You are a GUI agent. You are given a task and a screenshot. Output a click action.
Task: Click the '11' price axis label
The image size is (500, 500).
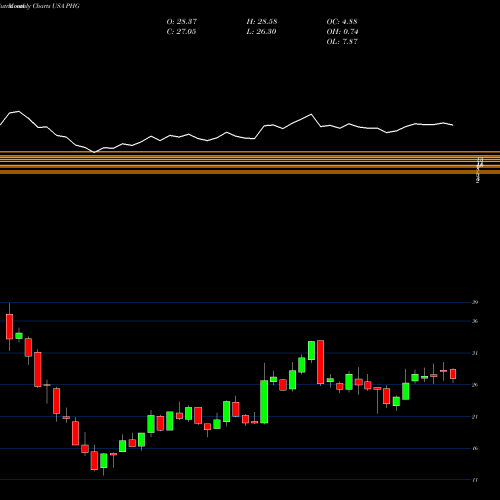tap(475, 480)
